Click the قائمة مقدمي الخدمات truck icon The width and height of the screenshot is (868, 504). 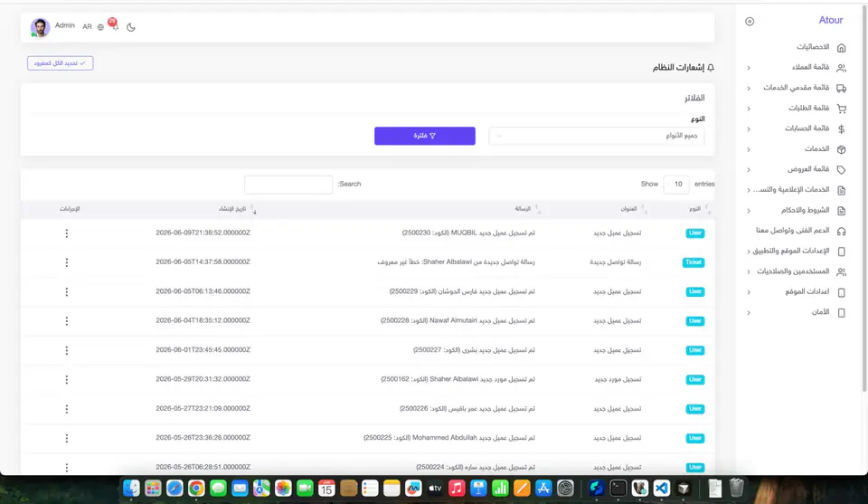click(x=841, y=88)
